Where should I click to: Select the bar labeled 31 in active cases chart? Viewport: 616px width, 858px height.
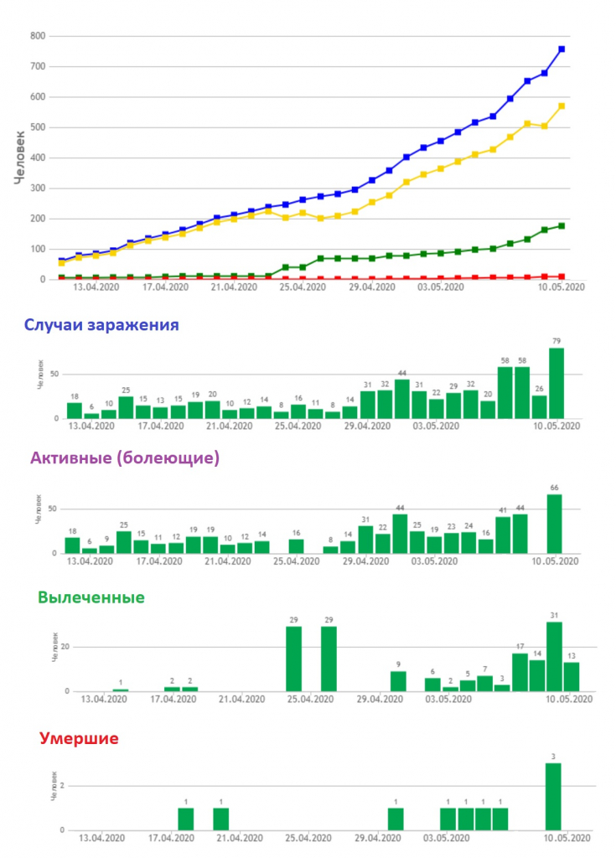(365, 540)
